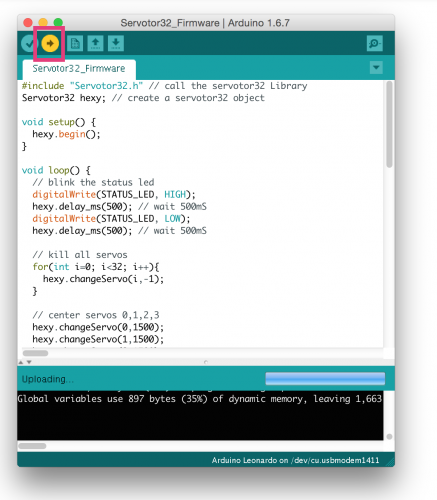
Task: Click '// center servos 0,1,2,3' comment
Action: pos(96,315)
